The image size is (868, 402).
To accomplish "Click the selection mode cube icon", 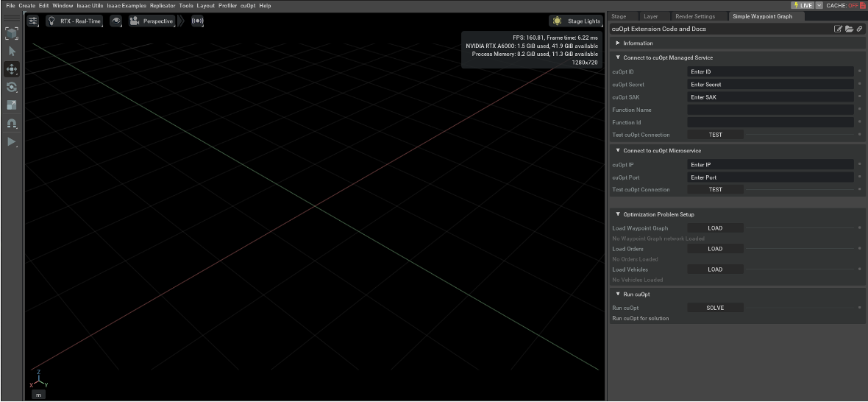I will [x=12, y=34].
